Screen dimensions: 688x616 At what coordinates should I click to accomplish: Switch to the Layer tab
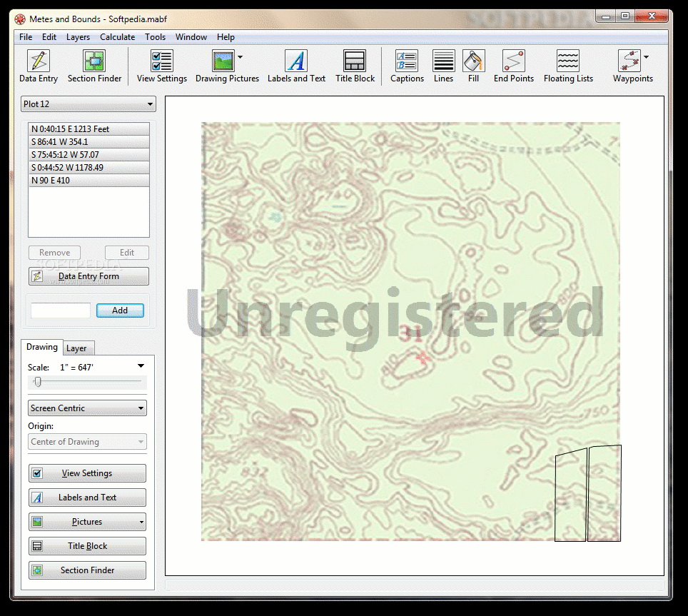[x=76, y=348]
